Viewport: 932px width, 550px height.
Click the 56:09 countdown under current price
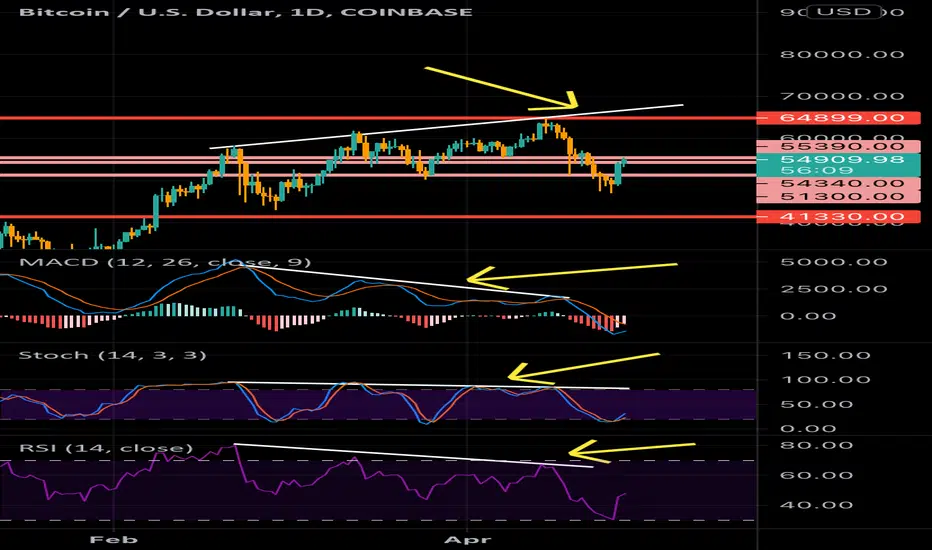point(817,171)
